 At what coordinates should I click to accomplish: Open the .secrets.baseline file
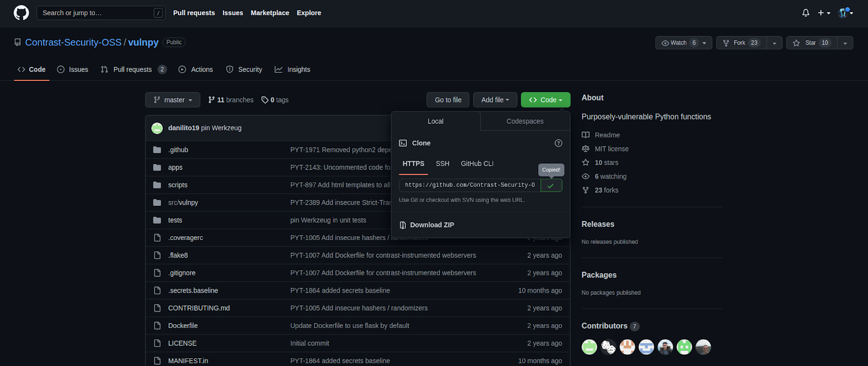pos(193,291)
